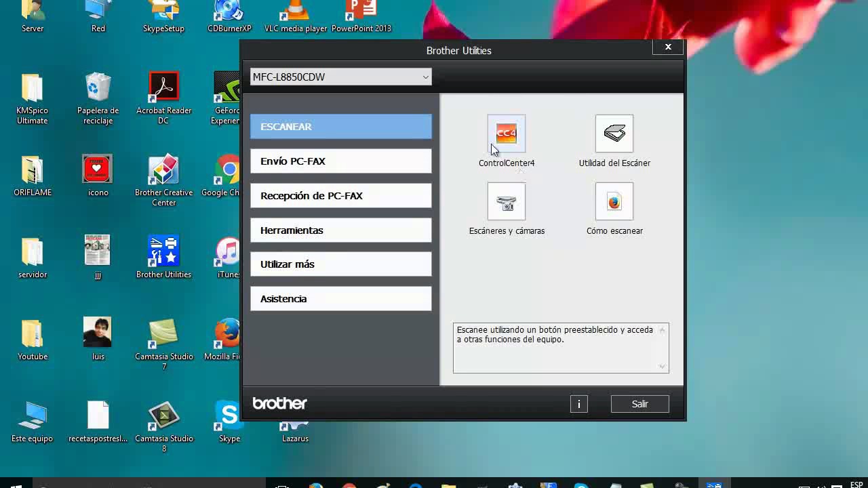Select the Camtasia Studio 7 icon
Image resolution: width=868 pixels, height=488 pixels.
click(x=163, y=345)
